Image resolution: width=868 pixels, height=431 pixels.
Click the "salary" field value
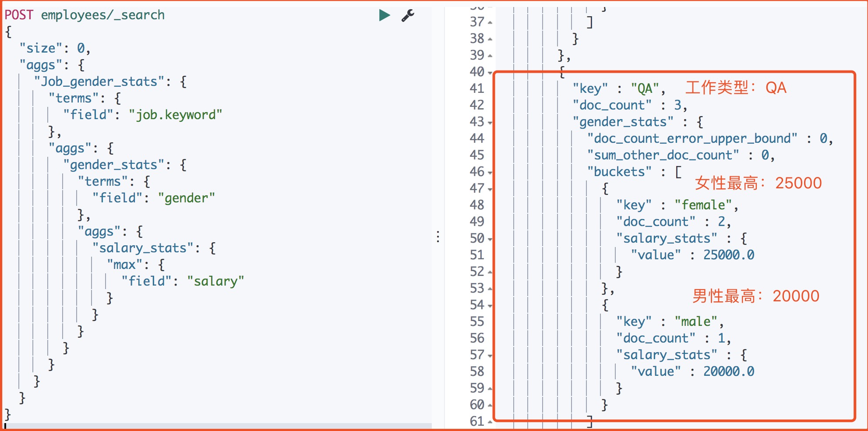coord(215,281)
